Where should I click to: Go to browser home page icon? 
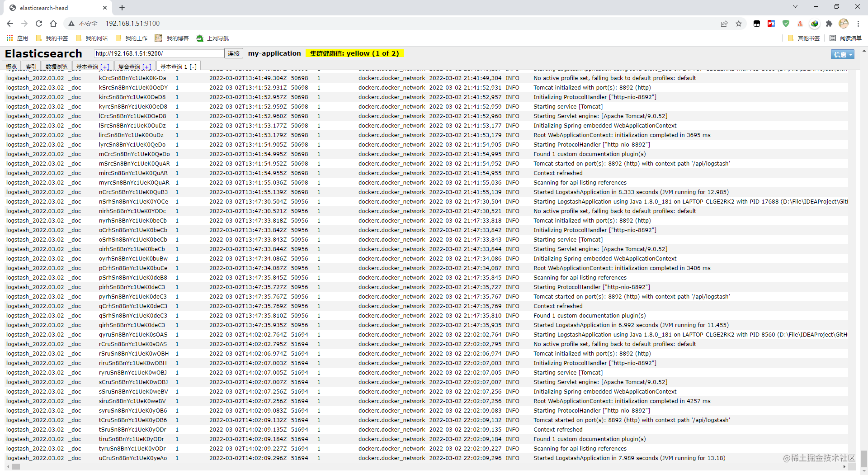[x=53, y=24]
